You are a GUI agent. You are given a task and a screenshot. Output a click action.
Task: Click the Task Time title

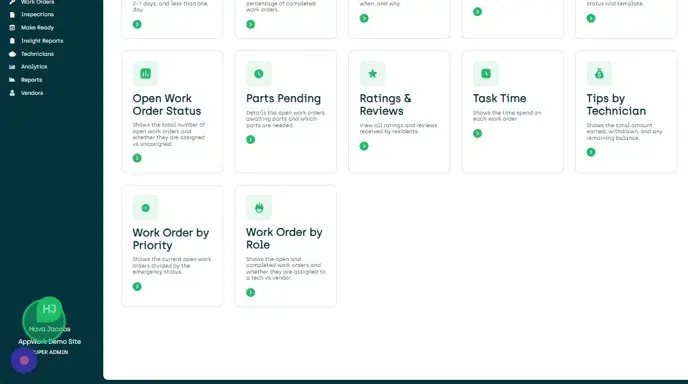pyautogui.click(x=499, y=98)
